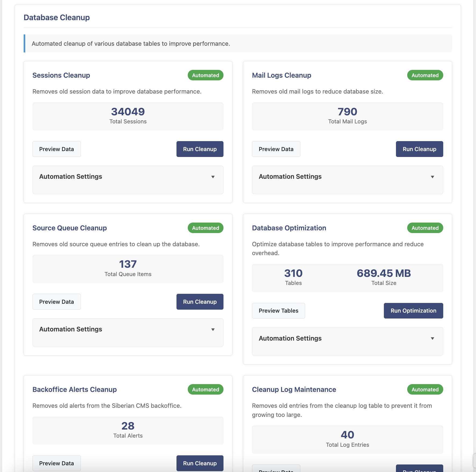Run Cleanup for Sessions Cleanup
This screenshot has width=476, height=472.
tap(200, 149)
